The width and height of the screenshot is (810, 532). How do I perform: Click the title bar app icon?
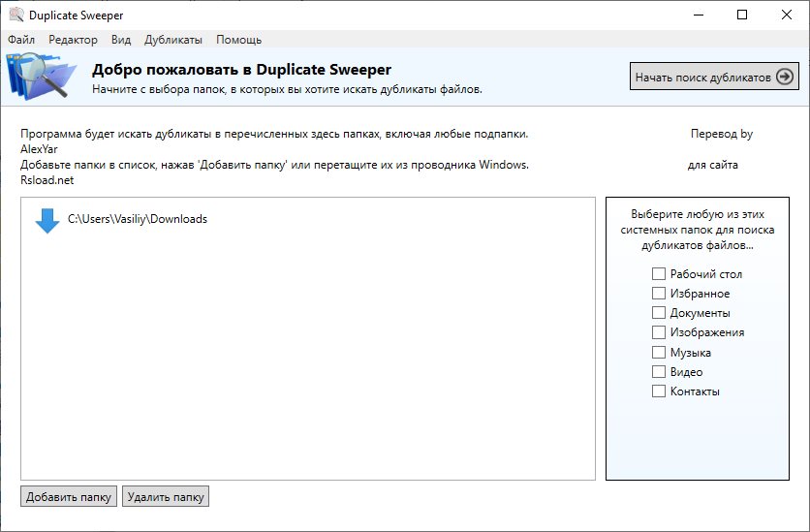pyautogui.click(x=16, y=15)
